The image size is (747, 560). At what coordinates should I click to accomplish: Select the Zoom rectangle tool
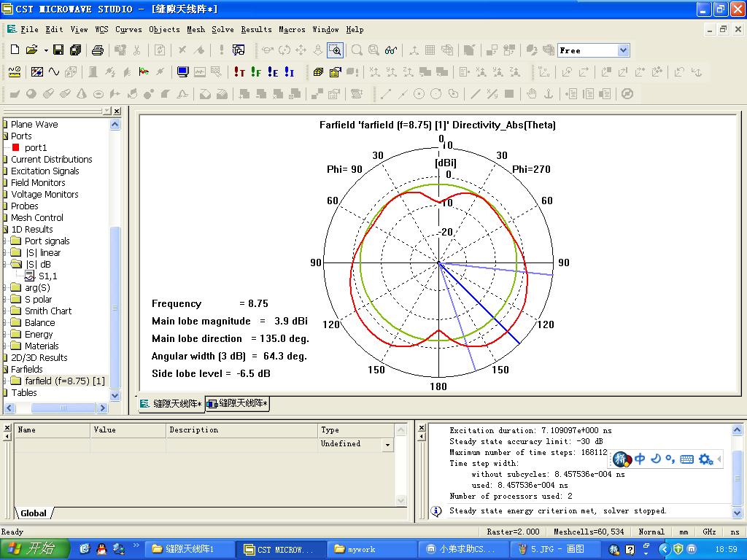(335, 50)
